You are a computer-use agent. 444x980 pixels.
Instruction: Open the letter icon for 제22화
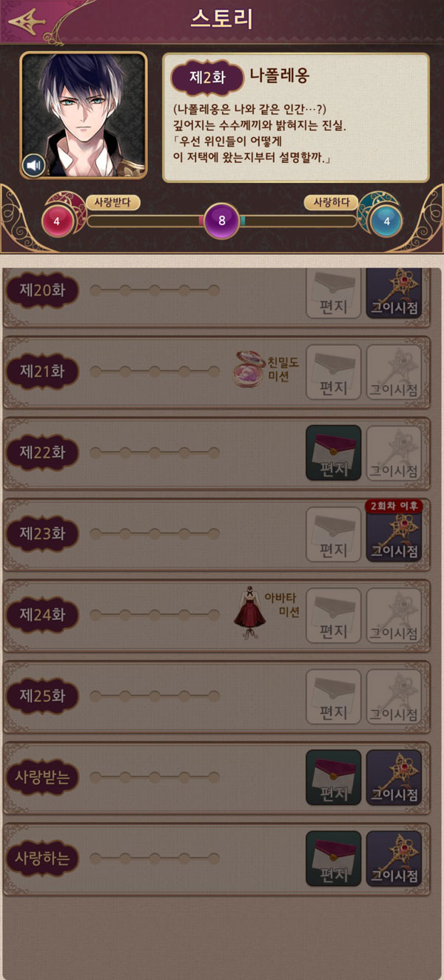(x=334, y=453)
